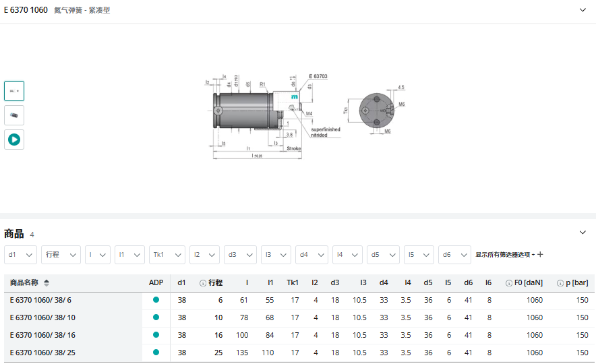
Task: Click ADP green dot for 38/ 6 row
Action: pyautogui.click(x=156, y=300)
